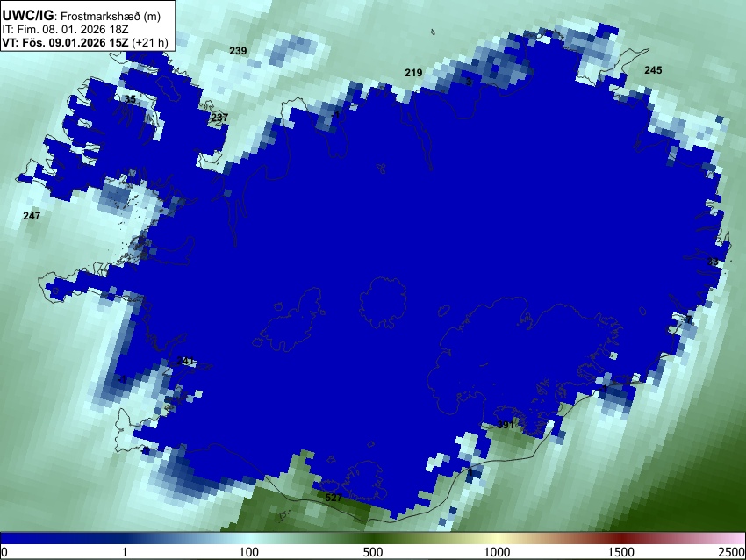This screenshot has height=560, width=746.
Task: Click the legend tick label 2500
Action: [732, 552]
